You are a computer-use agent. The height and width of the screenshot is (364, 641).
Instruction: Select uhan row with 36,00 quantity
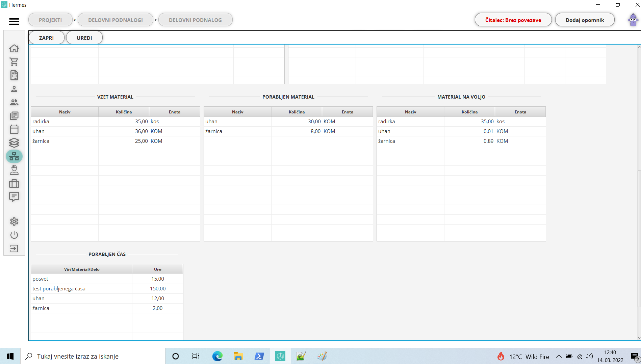coord(115,131)
